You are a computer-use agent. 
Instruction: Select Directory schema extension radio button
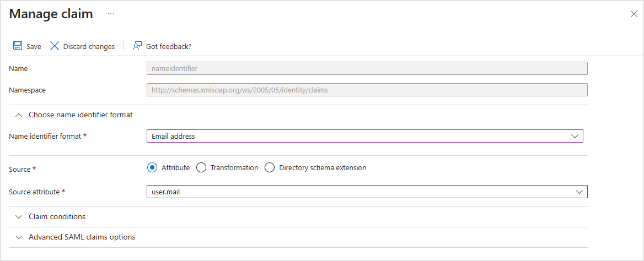click(x=270, y=167)
